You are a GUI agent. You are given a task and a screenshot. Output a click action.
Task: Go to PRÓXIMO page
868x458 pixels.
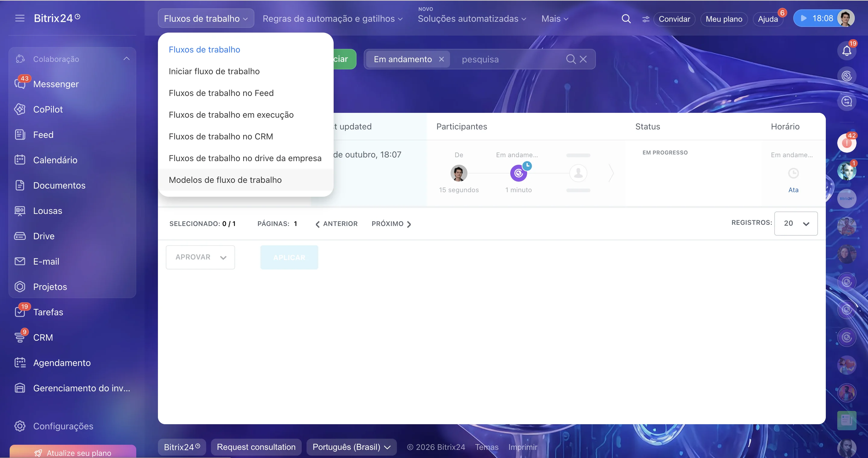point(391,224)
